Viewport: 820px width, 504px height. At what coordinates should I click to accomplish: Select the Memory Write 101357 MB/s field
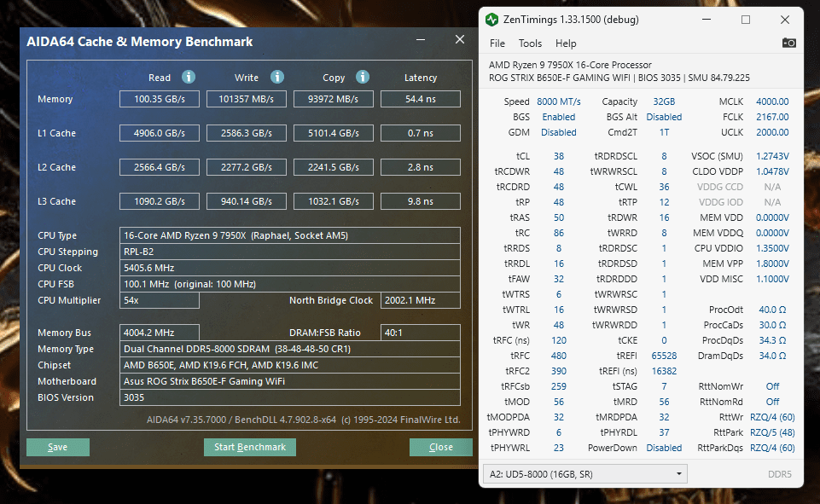[247, 99]
